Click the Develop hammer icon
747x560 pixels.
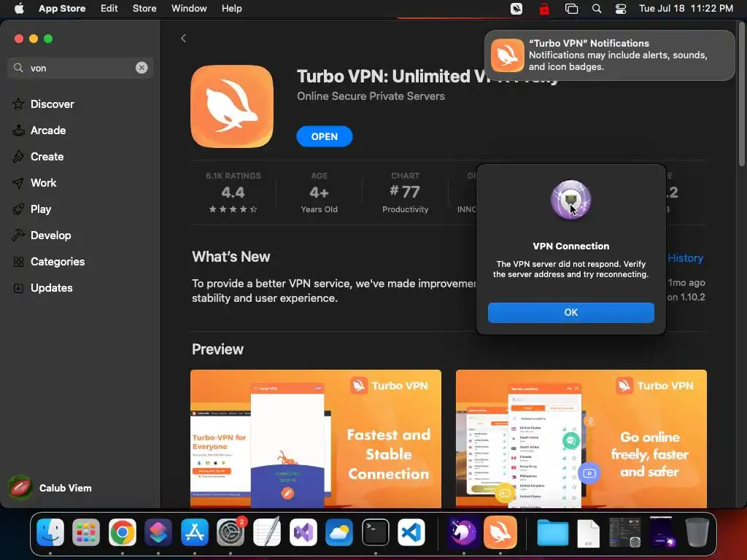[x=18, y=236]
